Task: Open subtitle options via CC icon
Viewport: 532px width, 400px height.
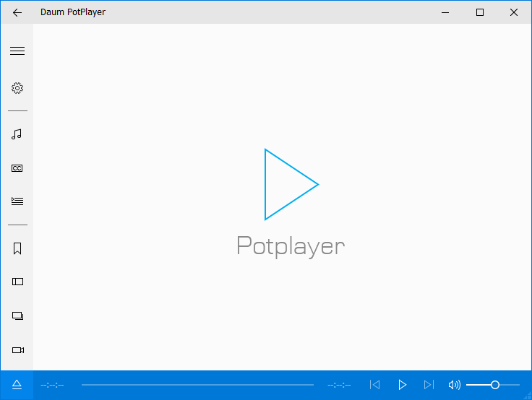Action: coord(17,168)
